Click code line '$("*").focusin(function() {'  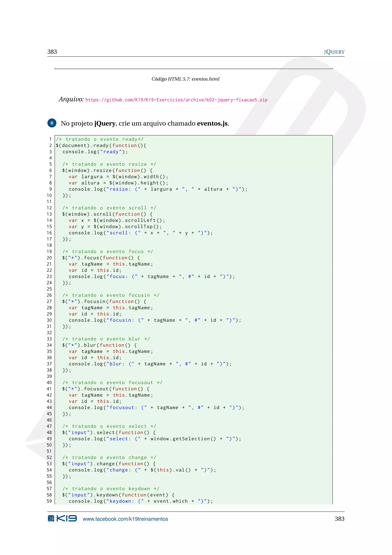pos(104,302)
